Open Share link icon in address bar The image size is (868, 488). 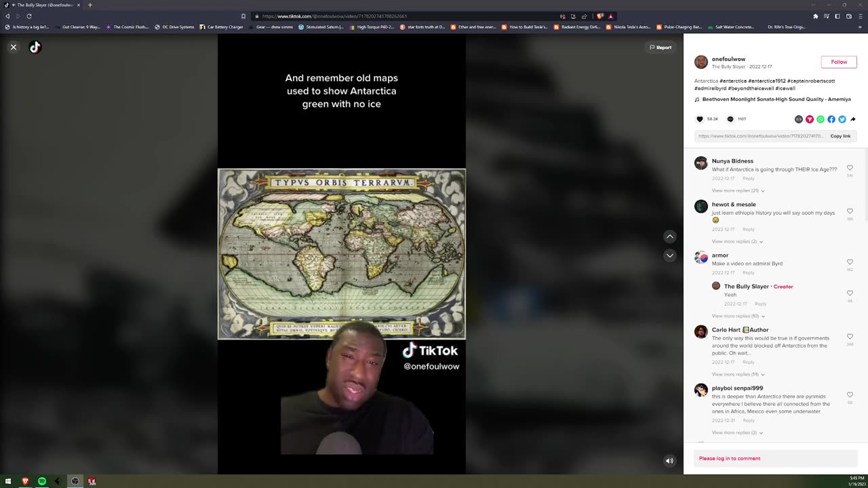584,16
